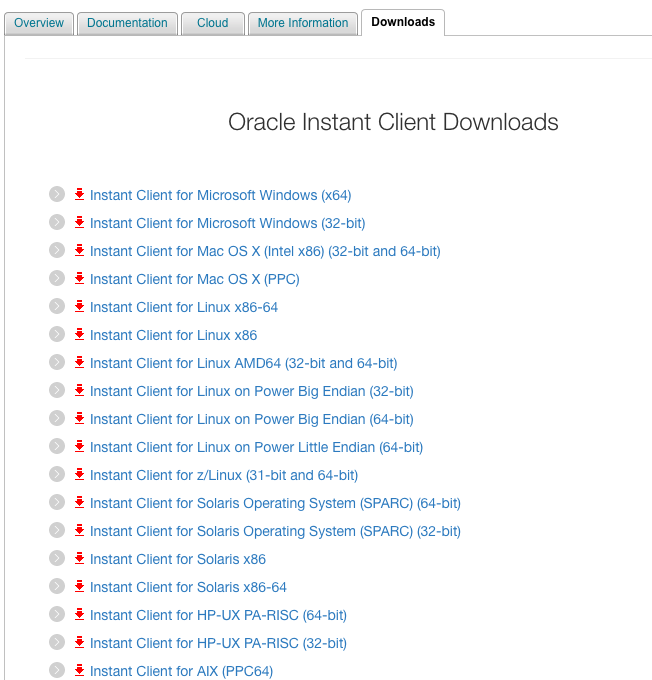Image resolution: width=652 pixels, height=680 pixels.
Task: Click red download icon for Solaris x86-64
Action: (x=79, y=586)
